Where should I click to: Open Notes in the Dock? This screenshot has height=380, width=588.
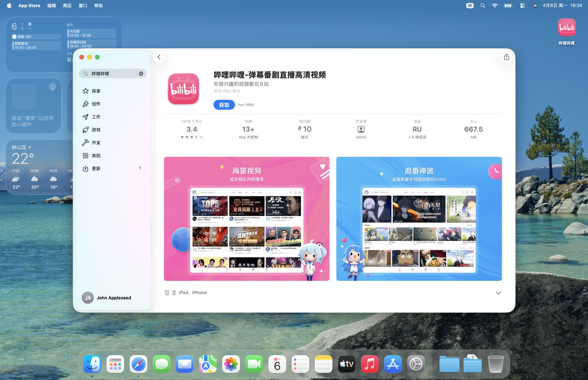(x=323, y=364)
